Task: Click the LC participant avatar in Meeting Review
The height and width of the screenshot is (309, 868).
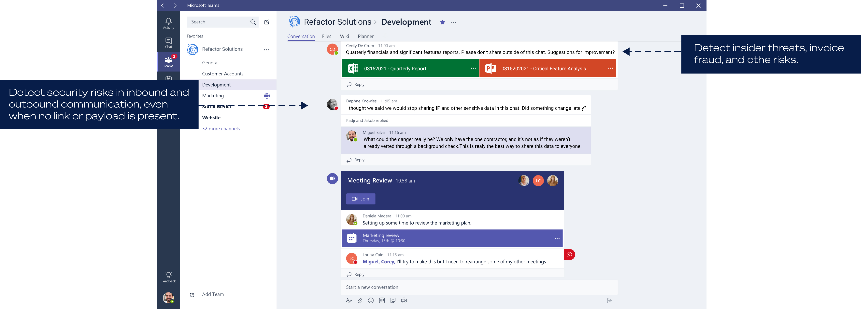Action: click(x=538, y=181)
